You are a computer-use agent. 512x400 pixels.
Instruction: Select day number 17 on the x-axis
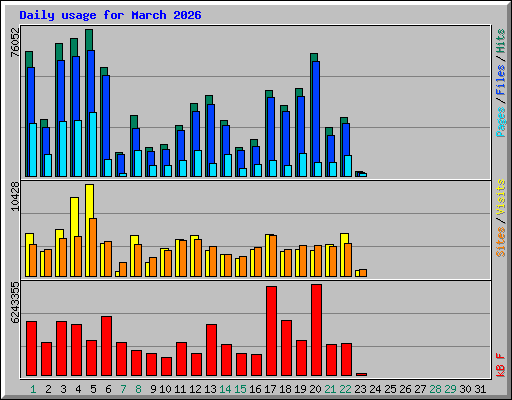(270, 389)
